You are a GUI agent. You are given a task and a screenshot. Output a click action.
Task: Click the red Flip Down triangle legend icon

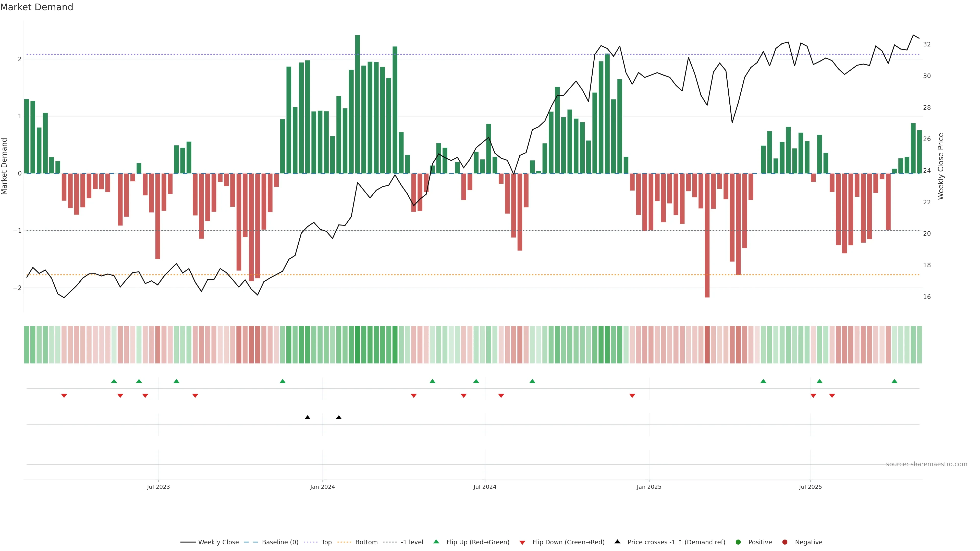(522, 542)
